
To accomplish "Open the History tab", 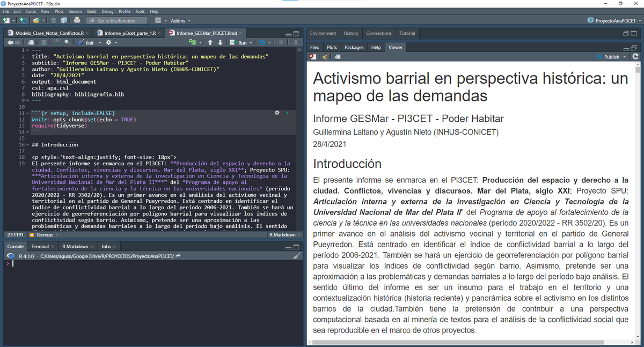I will pyautogui.click(x=351, y=33).
